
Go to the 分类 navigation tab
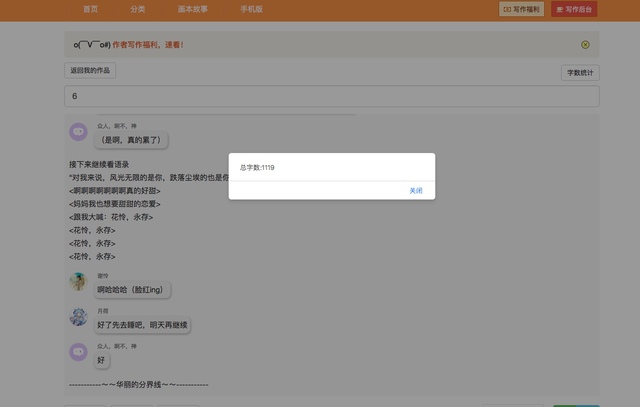(x=137, y=9)
